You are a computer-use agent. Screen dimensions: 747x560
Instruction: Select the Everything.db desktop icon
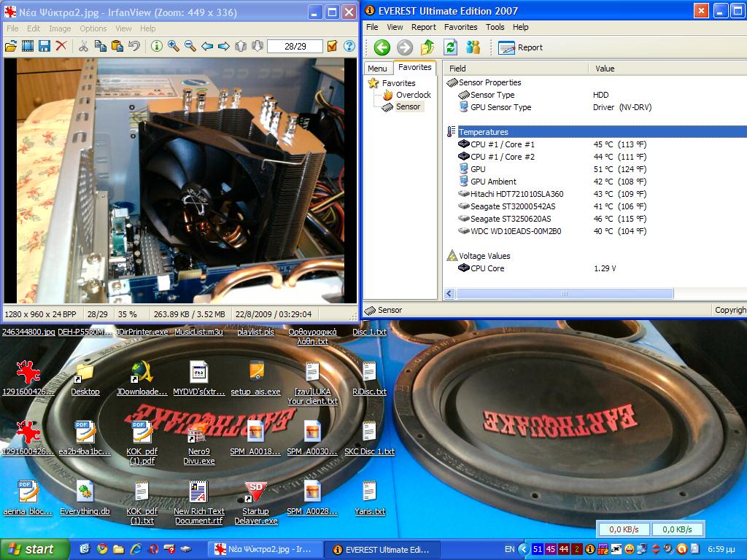click(85, 499)
